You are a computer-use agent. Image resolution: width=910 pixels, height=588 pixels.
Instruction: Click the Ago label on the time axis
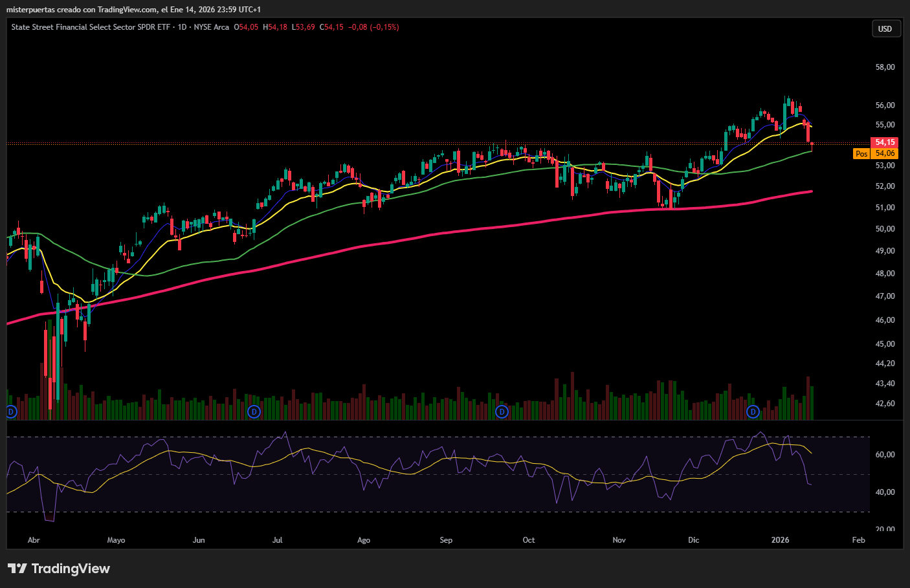[x=364, y=540]
